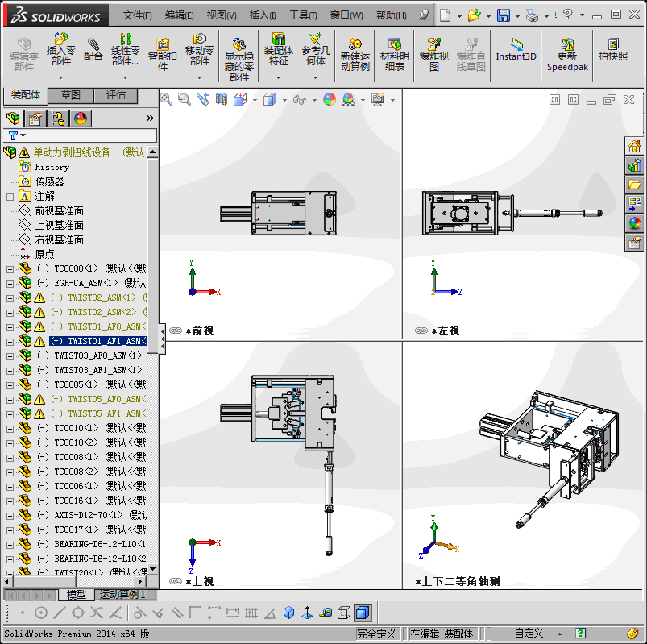The width and height of the screenshot is (647, 644).
Task: Start a New Motion Study
Action: (355, 55)
